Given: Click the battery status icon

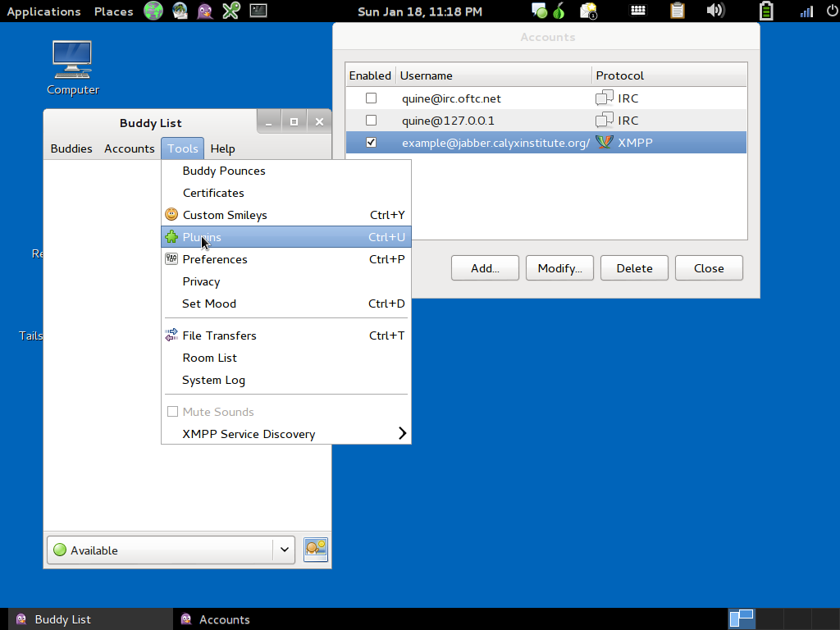Looking at the screenshot, I should (766, 11).
